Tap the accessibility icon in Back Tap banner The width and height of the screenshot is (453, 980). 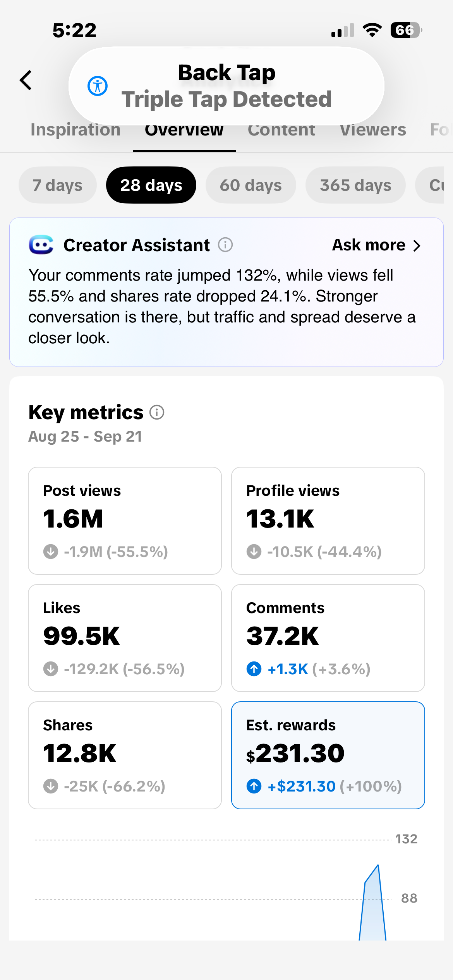pyautogui.click(x=97, y=86)
